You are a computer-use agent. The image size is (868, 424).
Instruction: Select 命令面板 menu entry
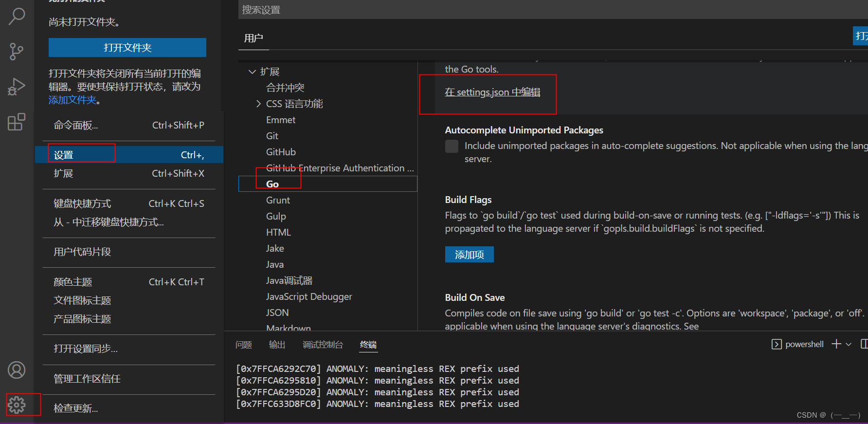click(x=129, y=125)
